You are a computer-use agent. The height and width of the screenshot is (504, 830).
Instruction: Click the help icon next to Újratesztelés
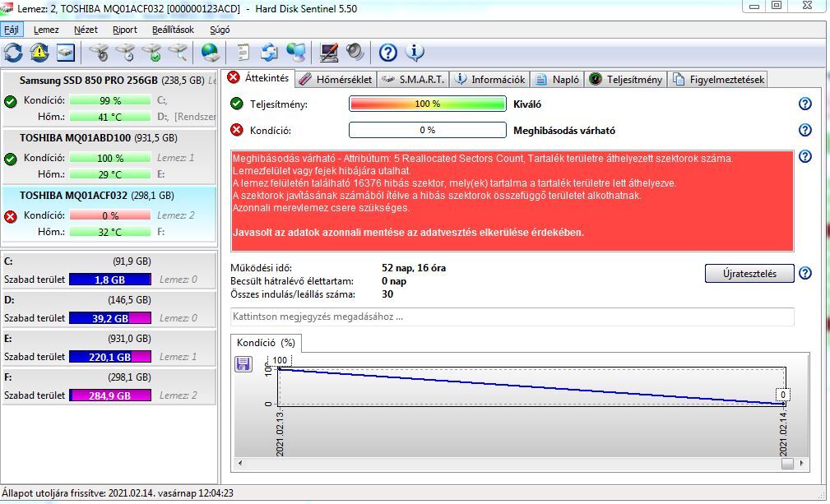[x=805, y=273]
